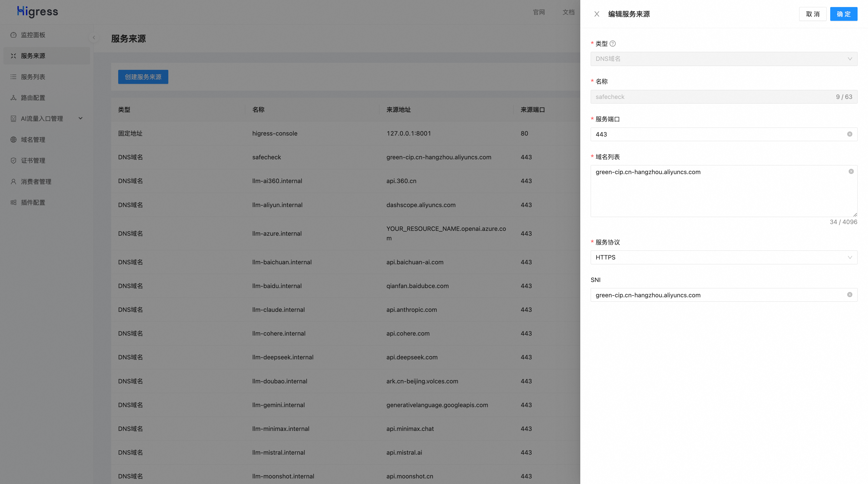This screenshot has width=868, height=484.
Task: Open 消费者管理 from the sidebar
Action: (36, 181)
